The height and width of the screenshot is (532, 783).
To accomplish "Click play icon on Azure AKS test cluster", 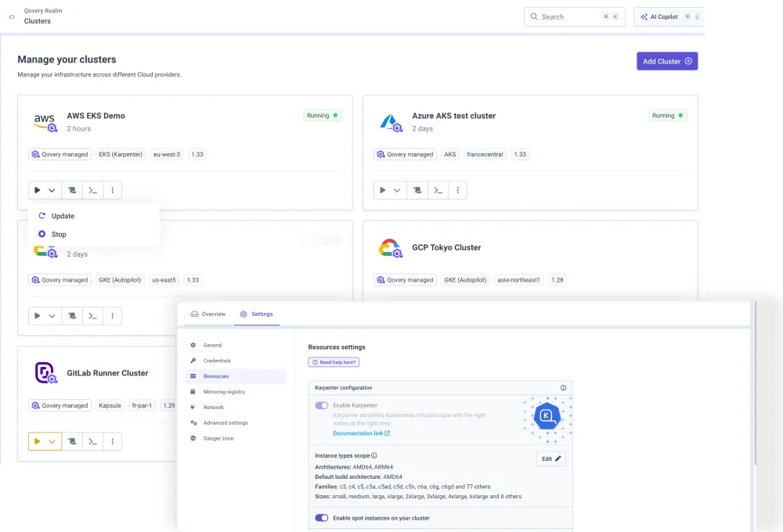I will (x=383, y=190).
